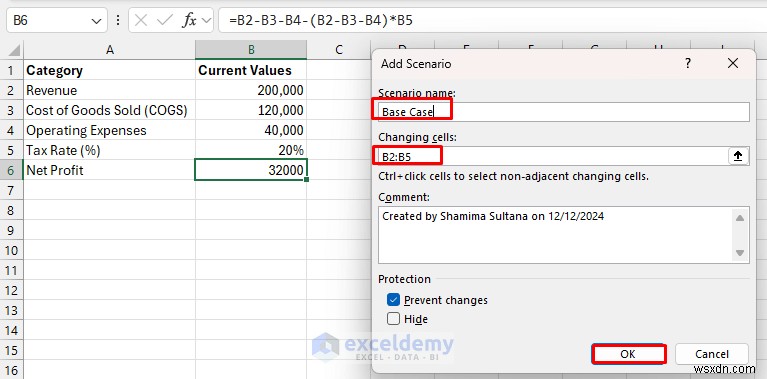Select the Tax Rate (%) cell

[x=110, y=151]
